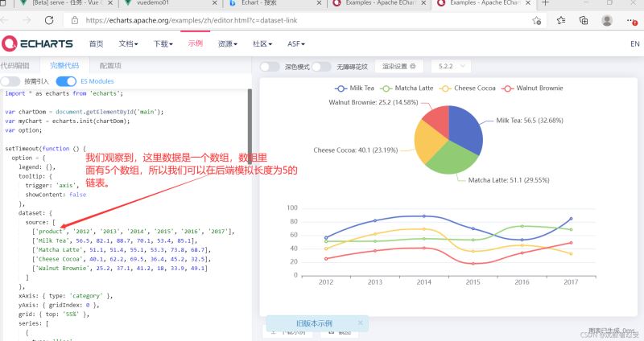Close the 旧版本示例 notification

360,323
